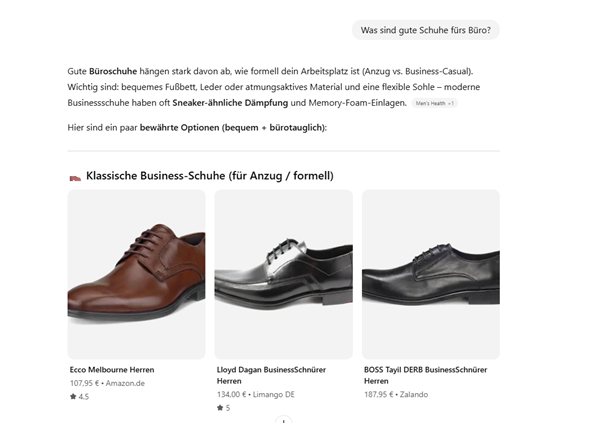The height and width of the screenshot is (423, 604).
Task: Click the red shoe emoji beside heading
Action: tap(75, 177)
